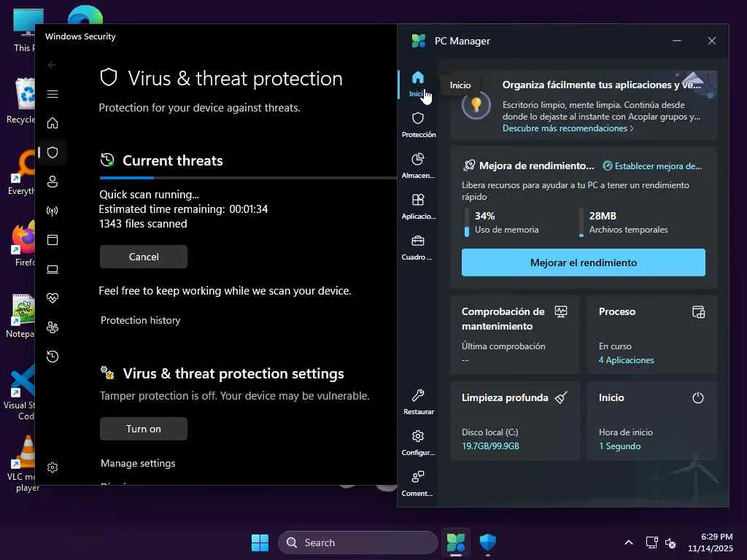Click the rocket icon beside Mejora de rendimiento

point(469,166)
